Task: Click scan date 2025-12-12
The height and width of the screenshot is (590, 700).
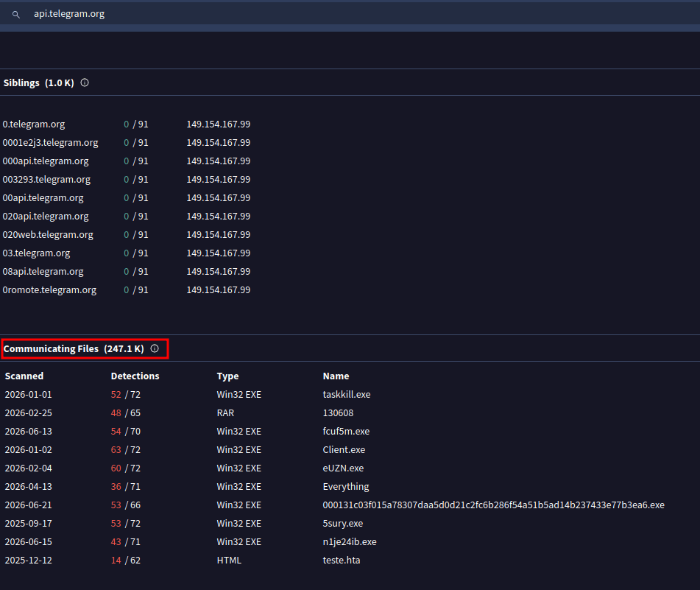Action: tap(28, 560)
